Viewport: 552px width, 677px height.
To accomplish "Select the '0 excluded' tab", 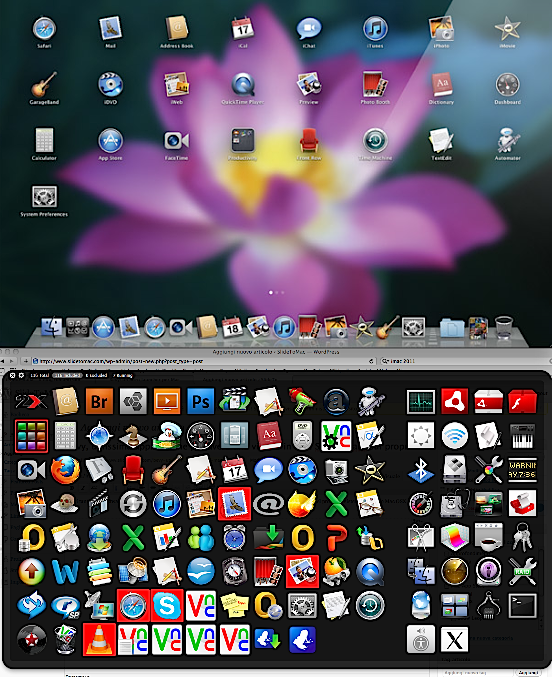I will click(96, 375).
